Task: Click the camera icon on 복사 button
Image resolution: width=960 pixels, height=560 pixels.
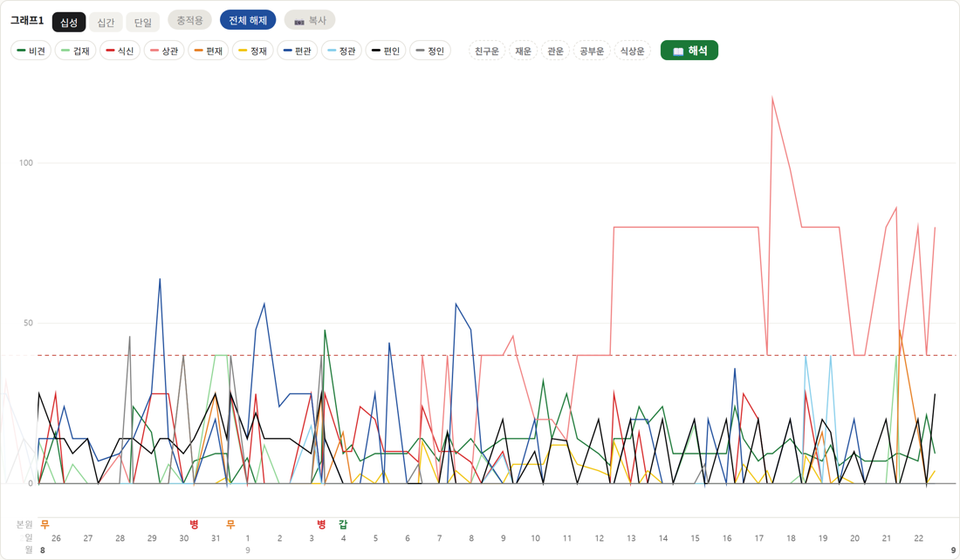Action: pos(298,22)
